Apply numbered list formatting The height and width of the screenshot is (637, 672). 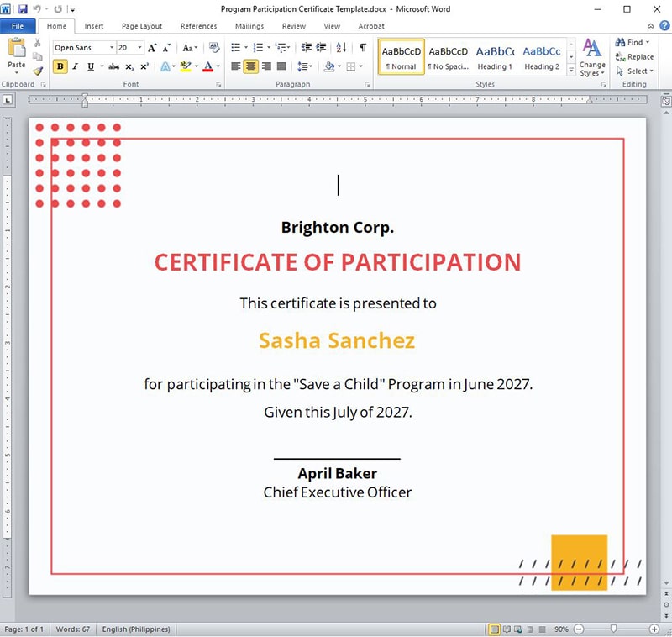(260, 48)
